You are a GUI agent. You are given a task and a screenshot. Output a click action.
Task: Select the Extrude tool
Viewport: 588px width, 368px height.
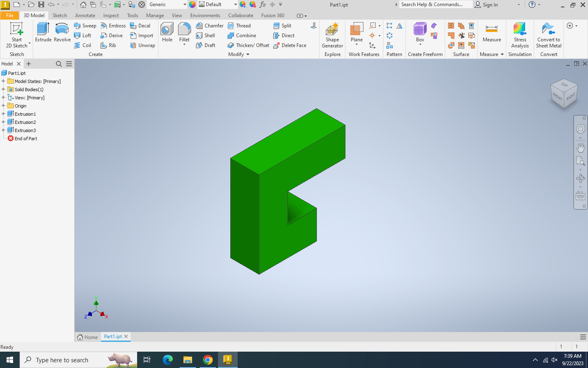43,32
